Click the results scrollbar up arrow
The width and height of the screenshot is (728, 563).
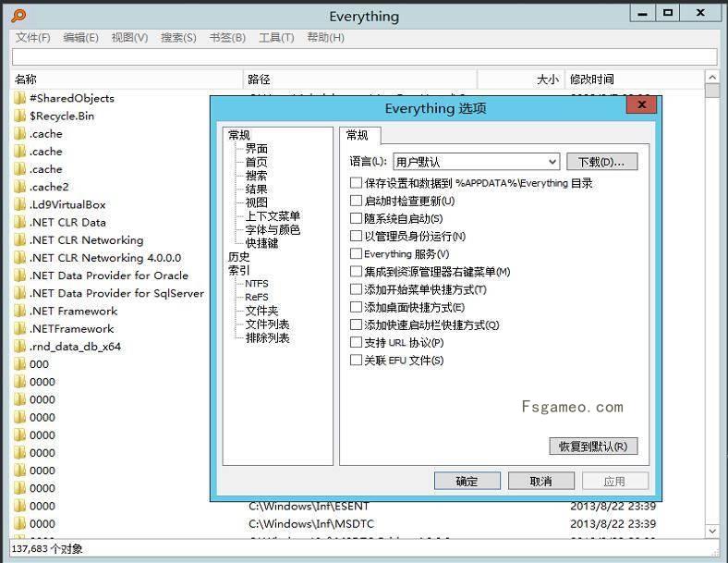(712, 77)
